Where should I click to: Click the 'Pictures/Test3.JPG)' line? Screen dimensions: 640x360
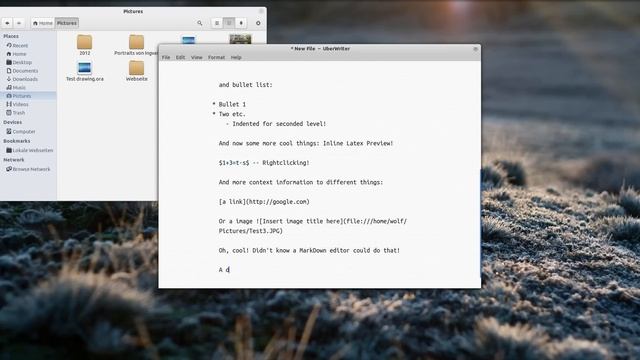(x=251, y=231)
